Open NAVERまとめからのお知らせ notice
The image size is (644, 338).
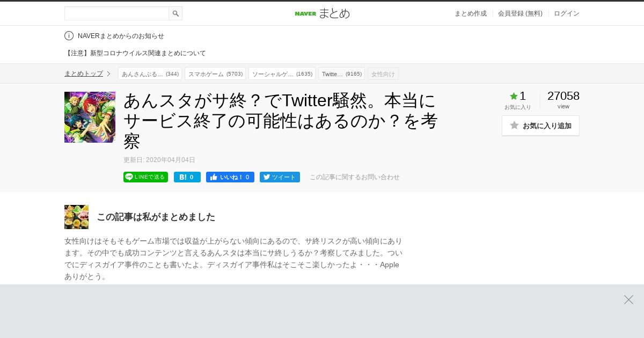[x=121, y=36]
